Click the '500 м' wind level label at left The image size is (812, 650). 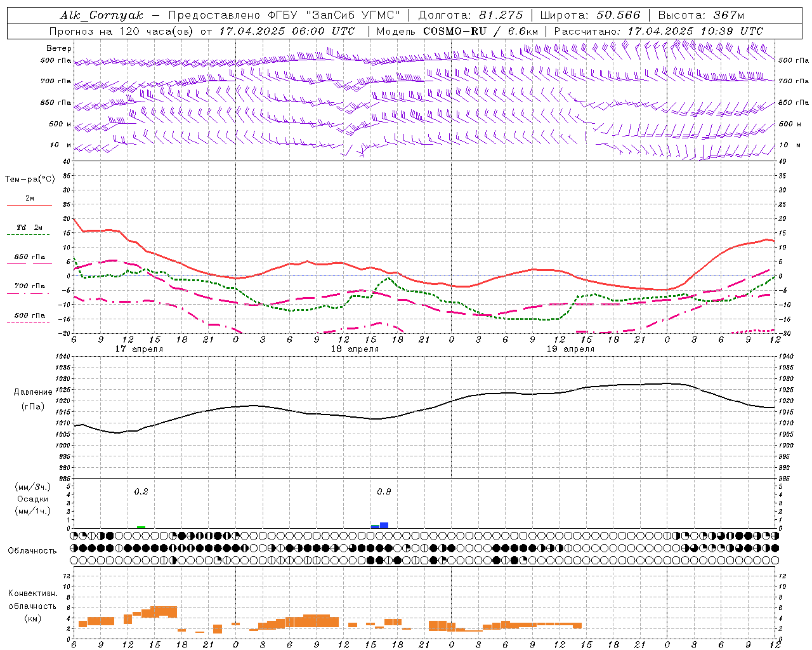coord(60,124)
